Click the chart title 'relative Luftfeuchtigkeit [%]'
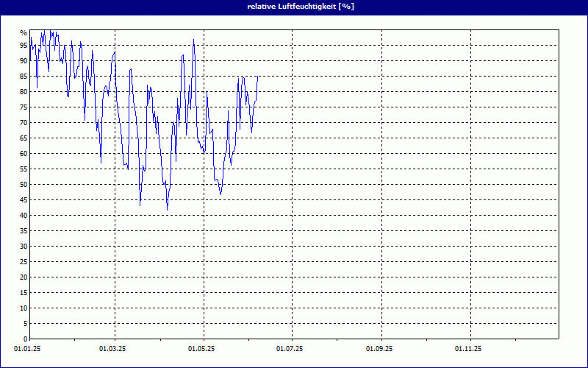Viewport: 588px width, 368px height. (301, 7)
